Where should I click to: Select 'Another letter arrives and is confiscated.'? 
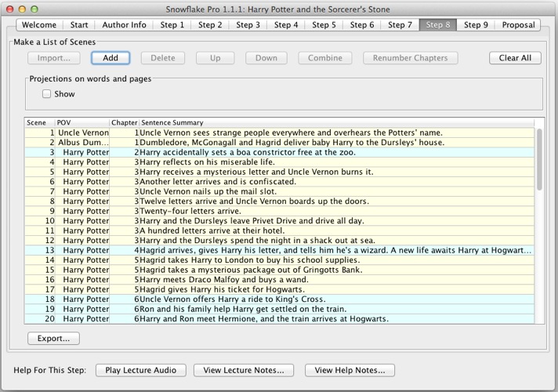pyautogui.click(x=337, y=182)
